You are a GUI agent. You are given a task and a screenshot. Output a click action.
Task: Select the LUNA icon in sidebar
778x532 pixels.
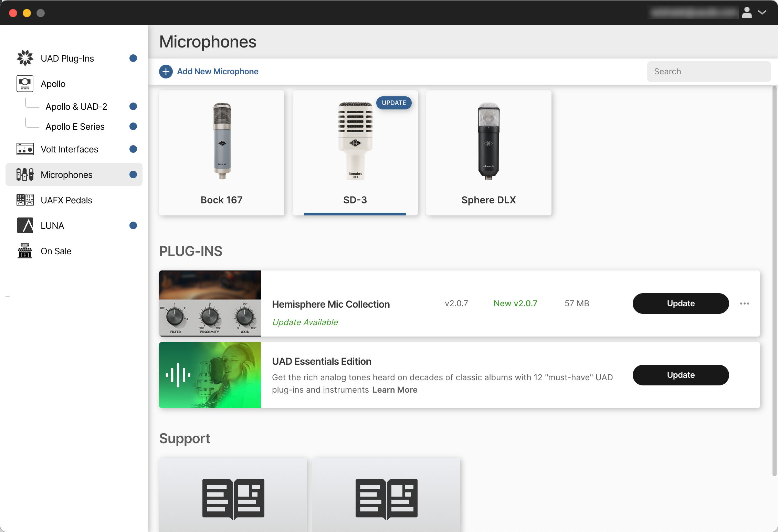(x=24, y=225)
